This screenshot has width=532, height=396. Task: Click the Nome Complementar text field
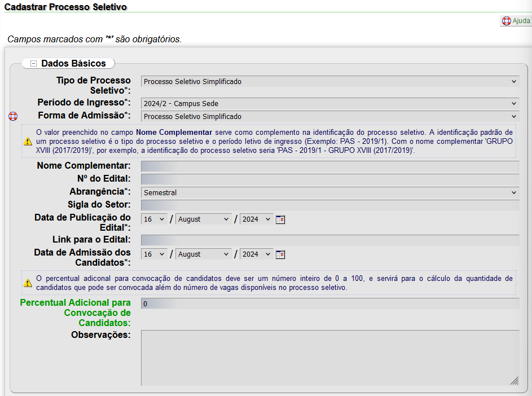(x=329, y=166)
